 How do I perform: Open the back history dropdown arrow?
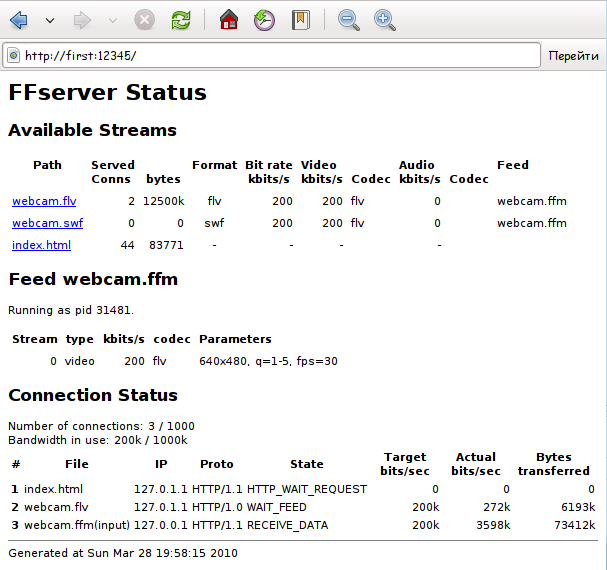tap(50, 20)
